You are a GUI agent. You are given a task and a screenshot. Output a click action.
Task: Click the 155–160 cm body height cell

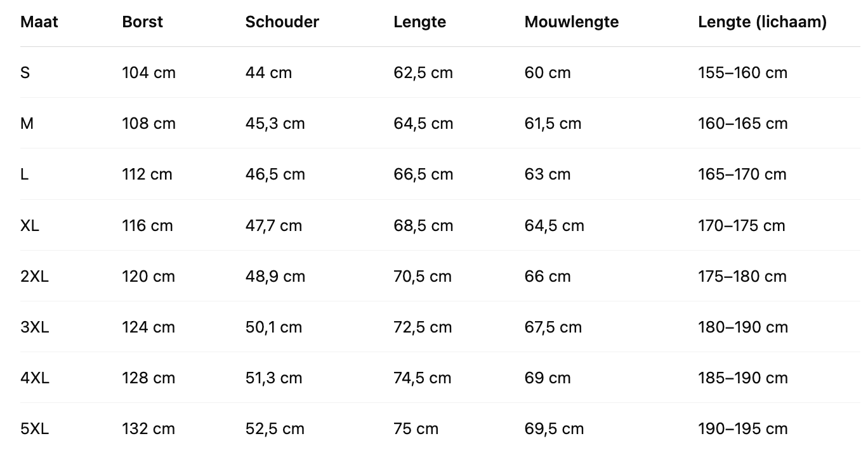pyautogui.click(x=742, y=72)
